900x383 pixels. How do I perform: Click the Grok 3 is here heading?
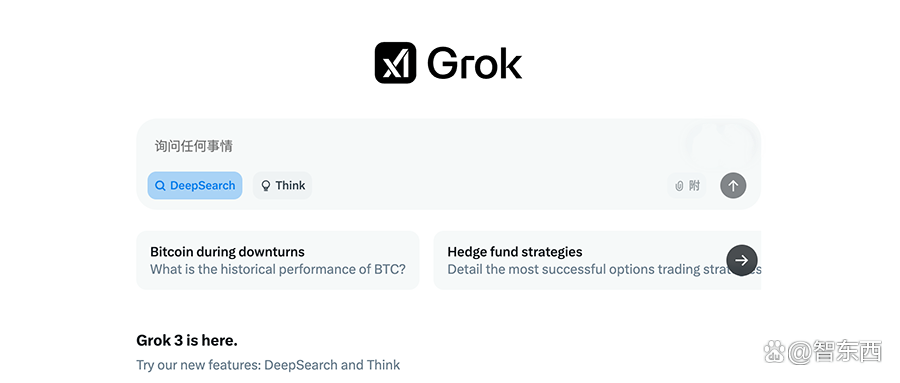click(x=187, y=341)
